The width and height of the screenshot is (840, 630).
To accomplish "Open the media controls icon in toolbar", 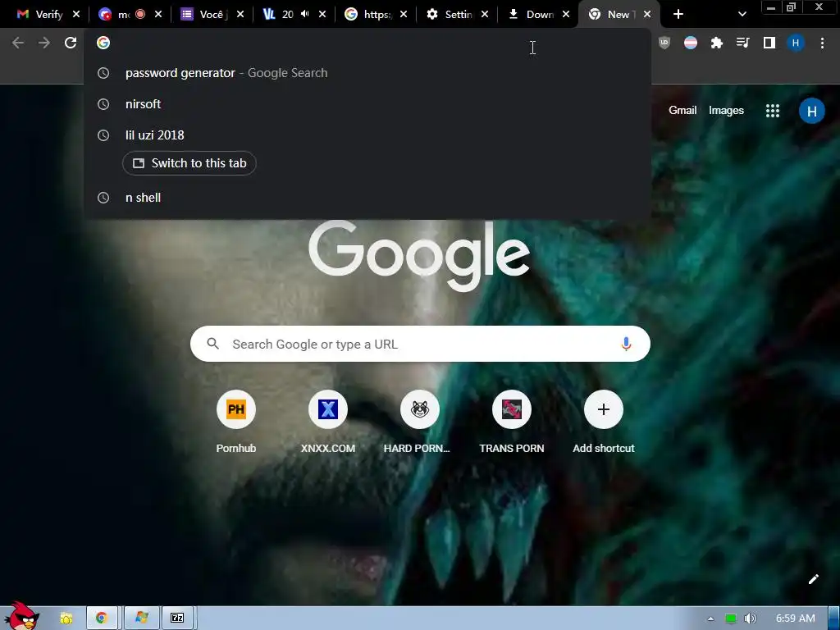I will (743, 43).
